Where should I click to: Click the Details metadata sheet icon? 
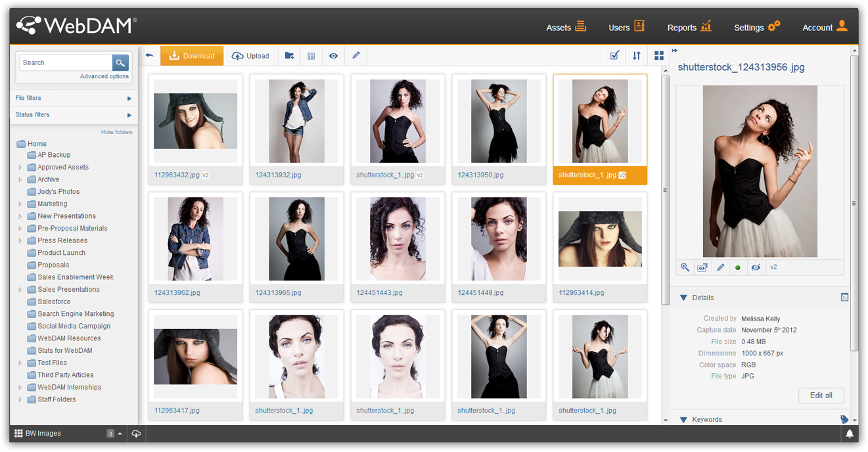pyautogui.click(x=844, y=298)
